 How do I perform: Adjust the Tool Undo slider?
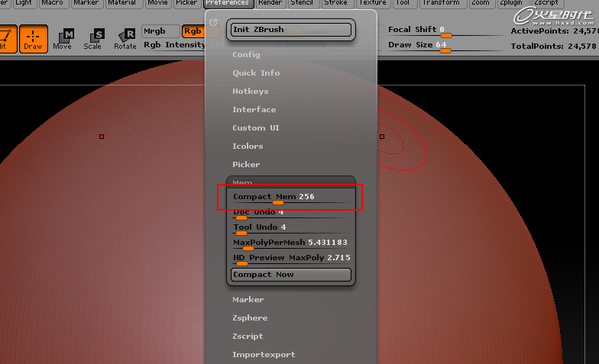[x=291, y=229]
